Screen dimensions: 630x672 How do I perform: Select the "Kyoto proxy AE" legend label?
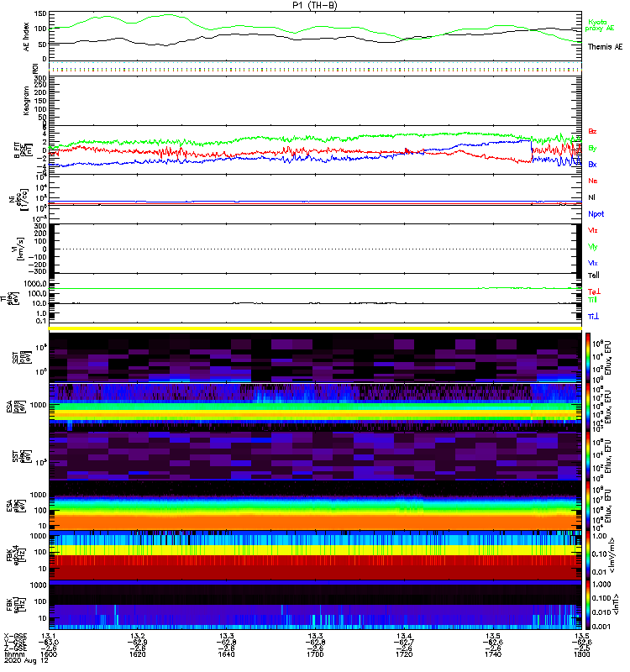pyautogui.click(x=600, y=25)
